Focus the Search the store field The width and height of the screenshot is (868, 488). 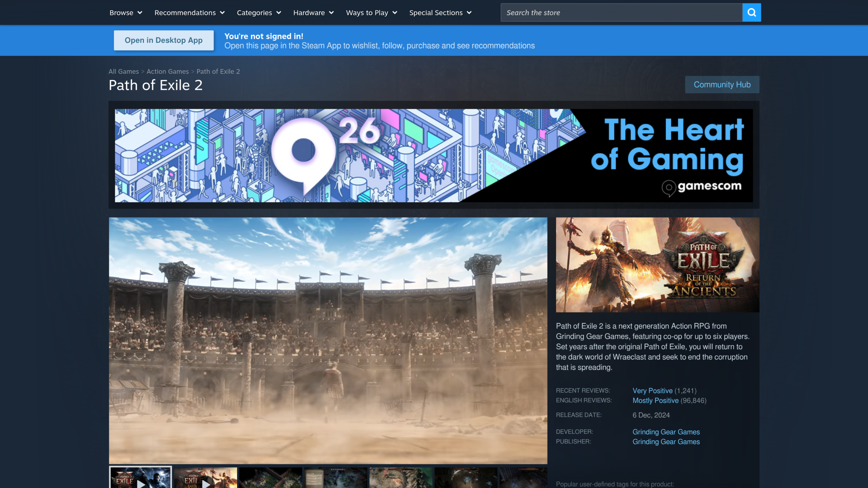pos(621,13)
